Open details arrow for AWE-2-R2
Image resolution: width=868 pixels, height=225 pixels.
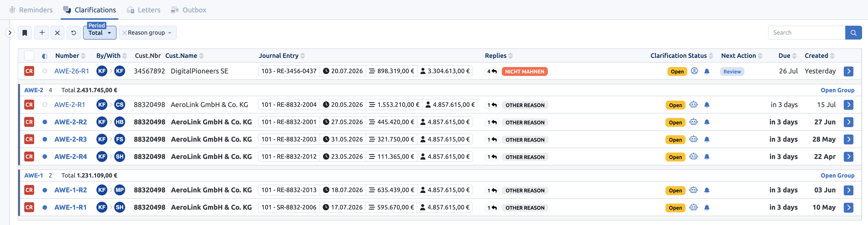coord(848,122)
